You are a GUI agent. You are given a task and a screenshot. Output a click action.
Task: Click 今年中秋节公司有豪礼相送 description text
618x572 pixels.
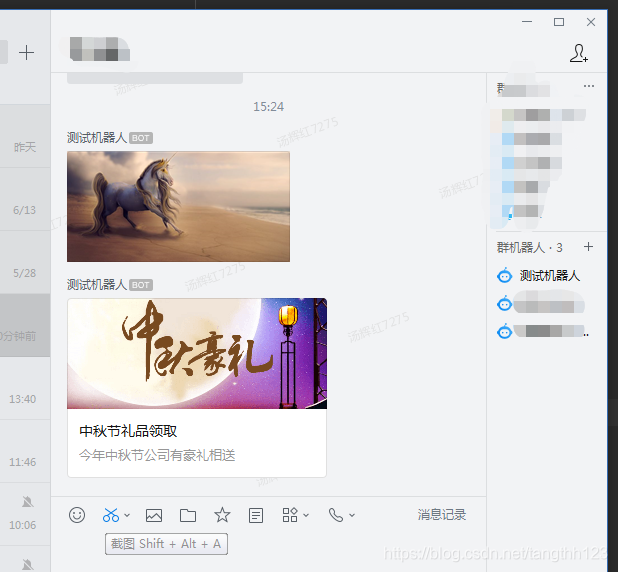click(x=157, y=455)
